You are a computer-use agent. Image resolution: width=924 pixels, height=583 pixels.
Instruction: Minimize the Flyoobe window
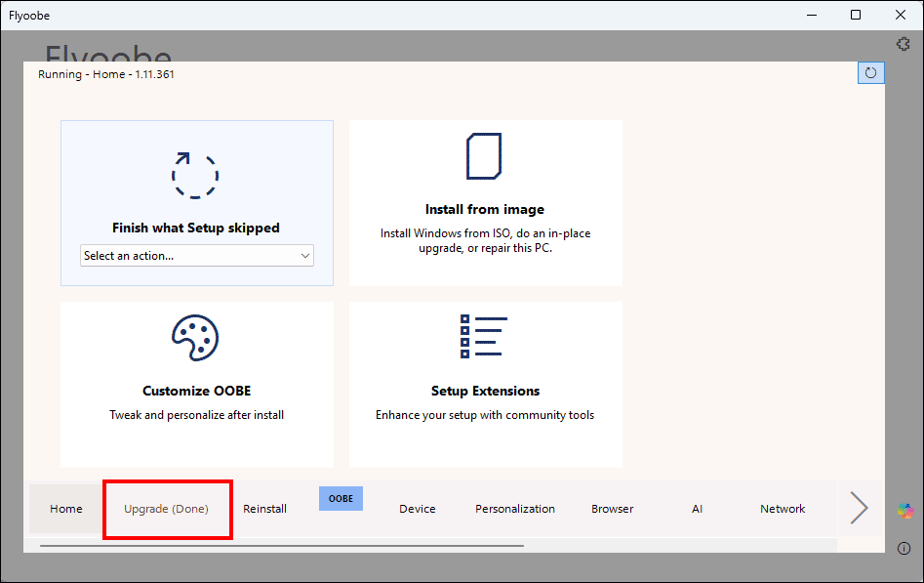click(812, 15)
